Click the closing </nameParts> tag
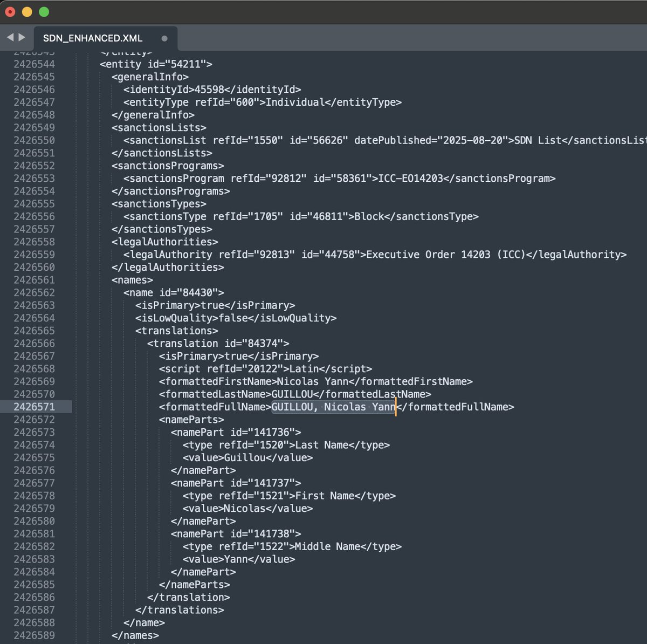 pyautogui.click(x=195, y=585)
